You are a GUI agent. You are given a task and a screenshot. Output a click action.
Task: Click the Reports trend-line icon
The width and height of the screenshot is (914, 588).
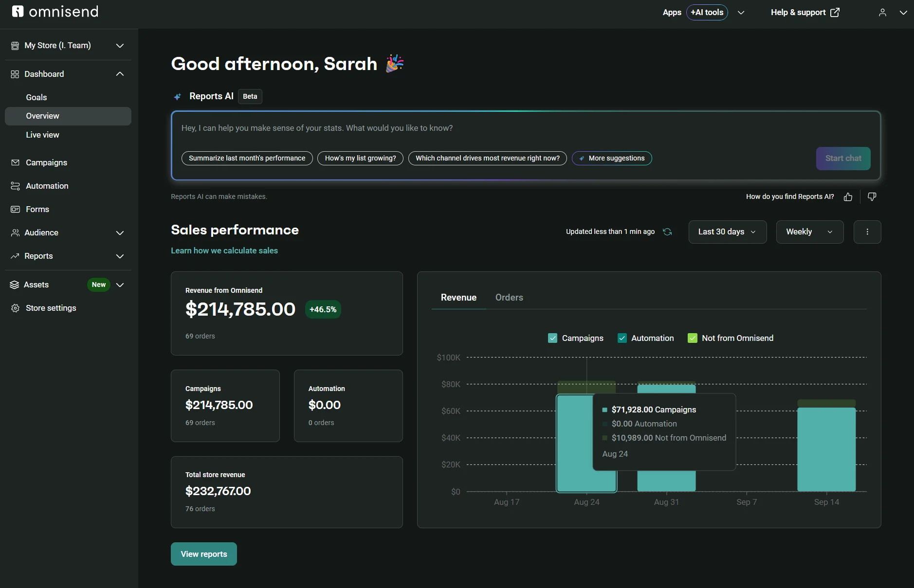click(15, 256)
